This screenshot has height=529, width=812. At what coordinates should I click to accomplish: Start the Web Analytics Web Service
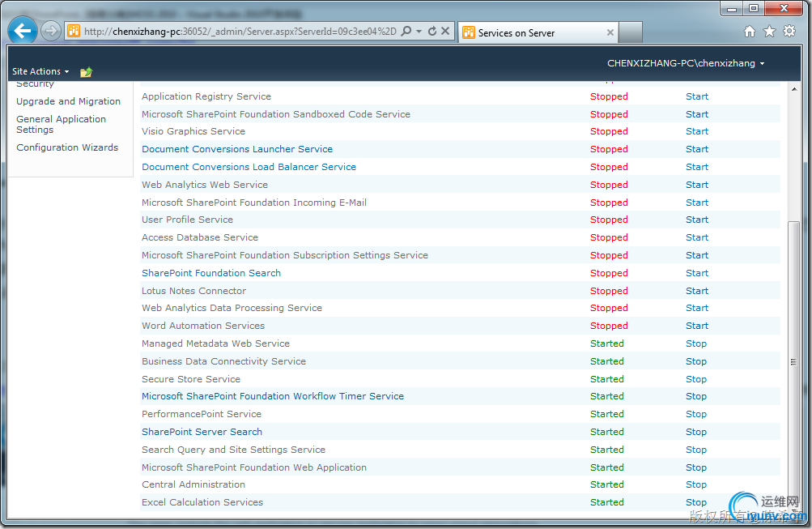(697, 185)
